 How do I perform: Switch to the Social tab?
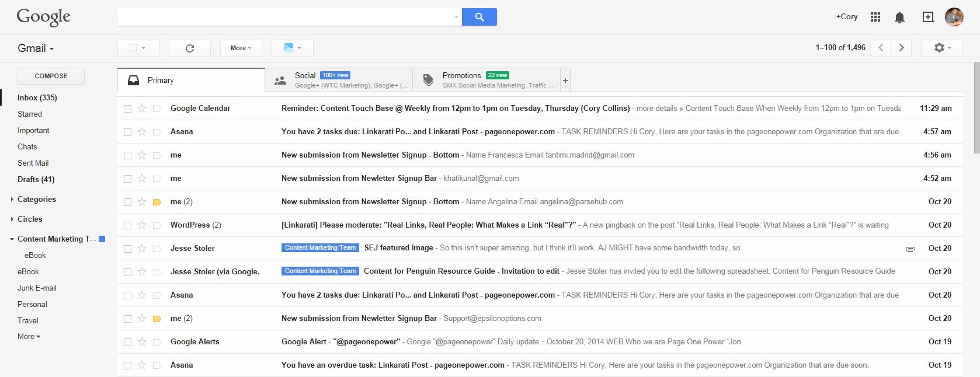[338, 80]
